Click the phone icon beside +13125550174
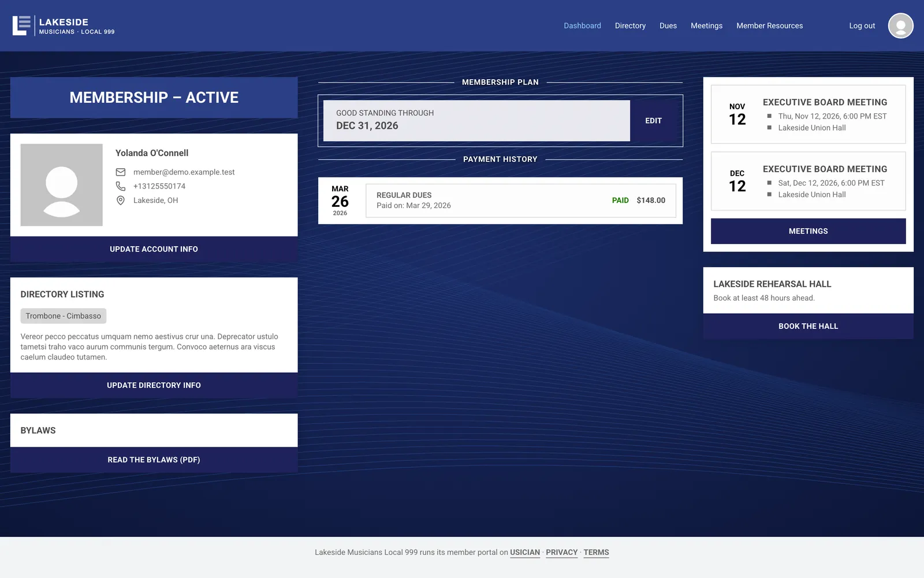The height and width of the screenshot is (578, 924). (121, 186)
